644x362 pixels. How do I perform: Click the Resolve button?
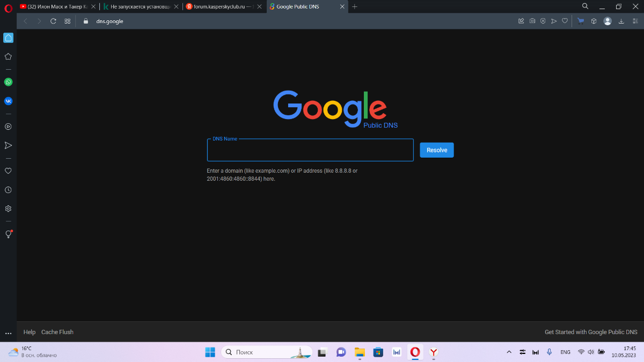[x=437, y=150]
